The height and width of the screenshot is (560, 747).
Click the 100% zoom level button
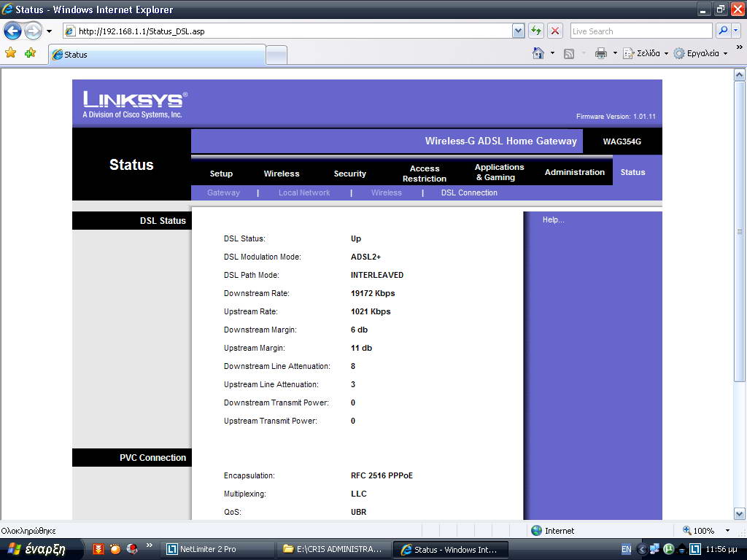[x=698, y=531]
